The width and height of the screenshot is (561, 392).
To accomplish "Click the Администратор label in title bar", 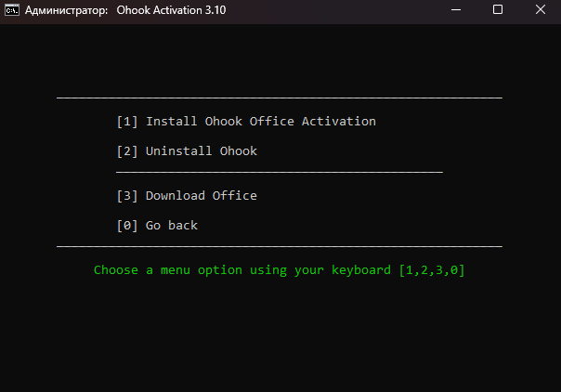I will (69, 10).
